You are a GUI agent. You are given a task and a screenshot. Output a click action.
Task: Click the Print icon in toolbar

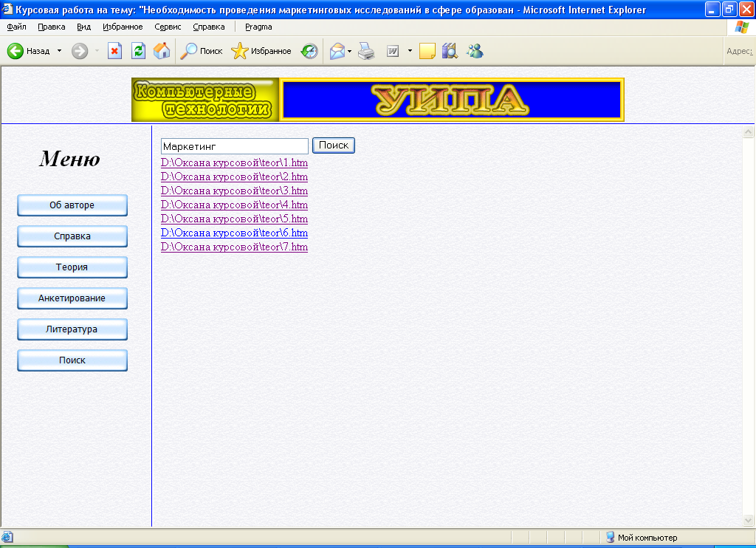click(367, 51)
